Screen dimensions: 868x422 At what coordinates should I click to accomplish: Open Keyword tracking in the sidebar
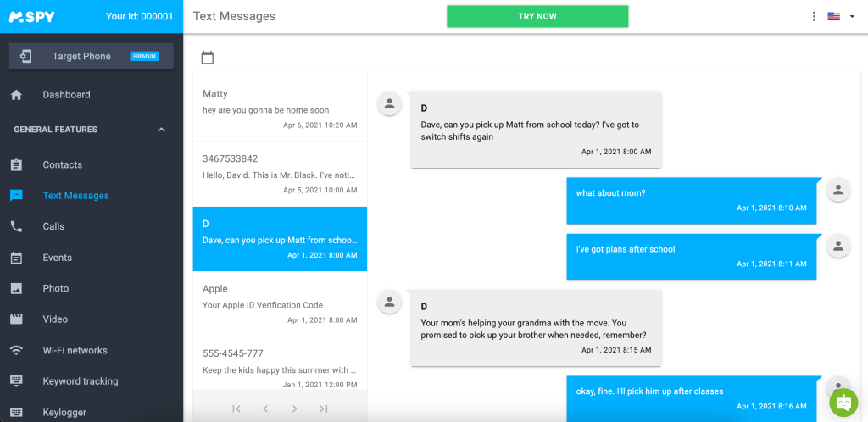(81, 381)
